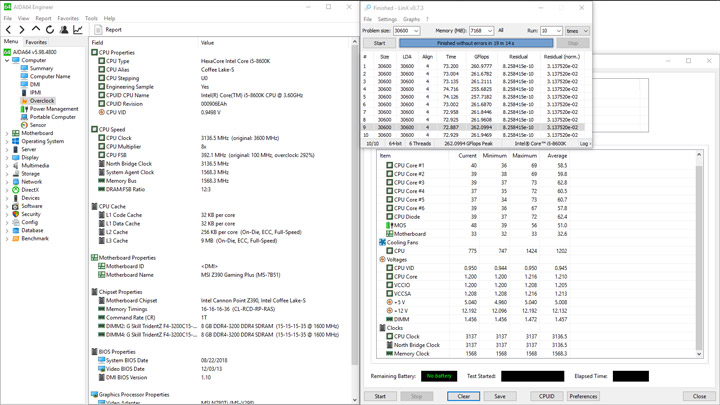Open Power Management tree entry
The height and width of the screenshot is (405, 720).
tap(54, 109)
